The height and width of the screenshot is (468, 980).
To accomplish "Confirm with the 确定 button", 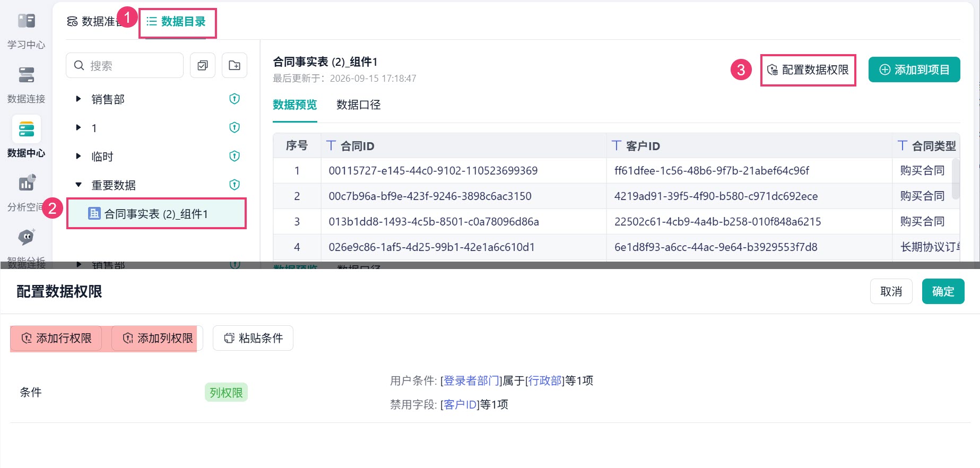I will point(943,291).
